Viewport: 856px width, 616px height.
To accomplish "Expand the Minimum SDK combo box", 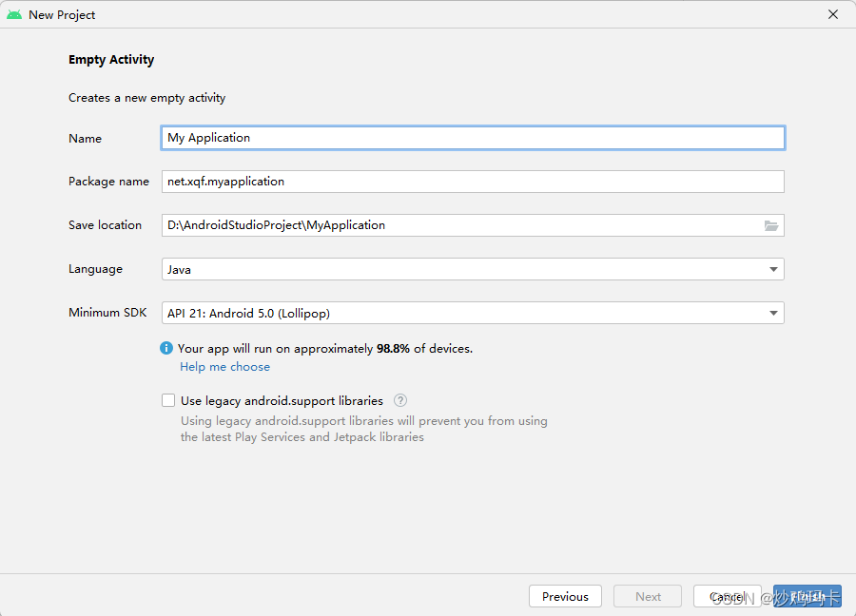I will tap(473, 313).
